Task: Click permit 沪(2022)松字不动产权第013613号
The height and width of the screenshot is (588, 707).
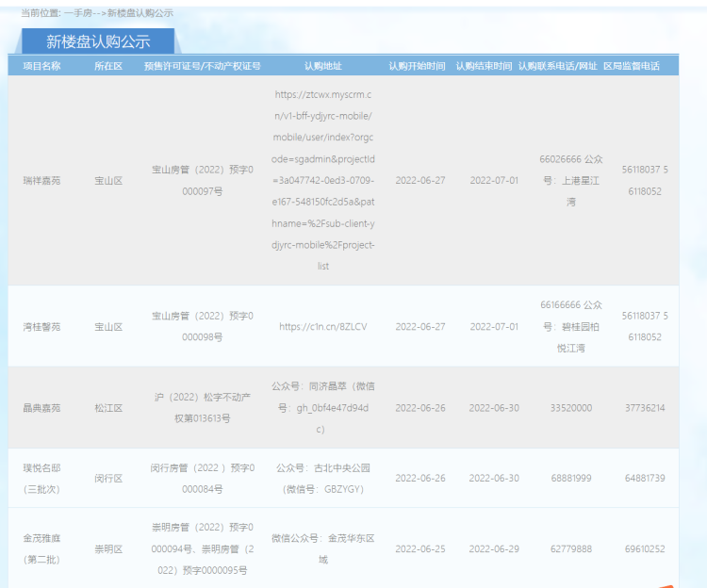Action: [x=203, y=408]
